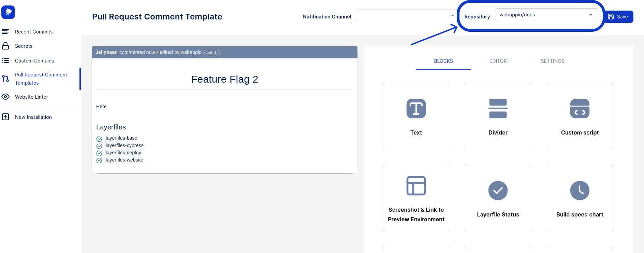Click the green check beside .layerfiles-cypress
The height and width of the screenshot is (253, 644).
coord(99,146)
